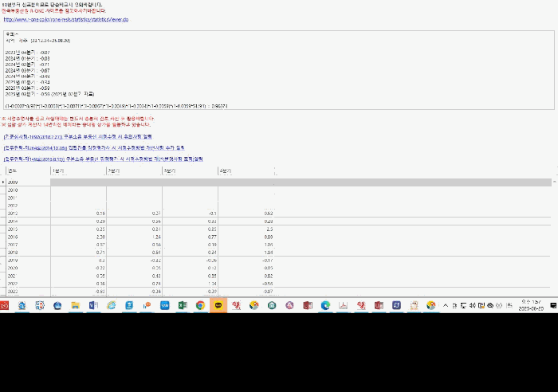Image resolution: width=558 pixels, height=392 pixels.
Task: Open Word from the taskbar
Action: (x=93, y=306)
